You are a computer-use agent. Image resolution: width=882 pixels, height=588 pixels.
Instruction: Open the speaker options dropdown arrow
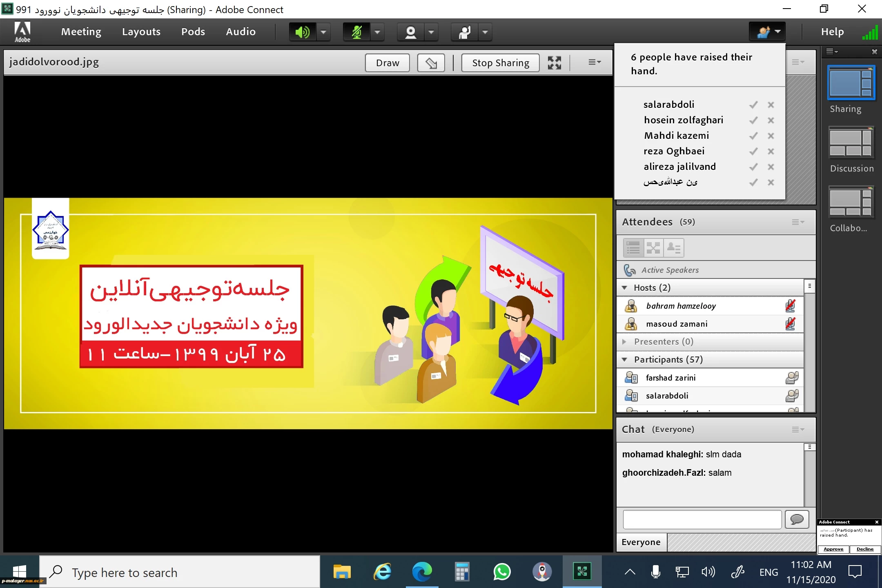(x=323, y=32)
